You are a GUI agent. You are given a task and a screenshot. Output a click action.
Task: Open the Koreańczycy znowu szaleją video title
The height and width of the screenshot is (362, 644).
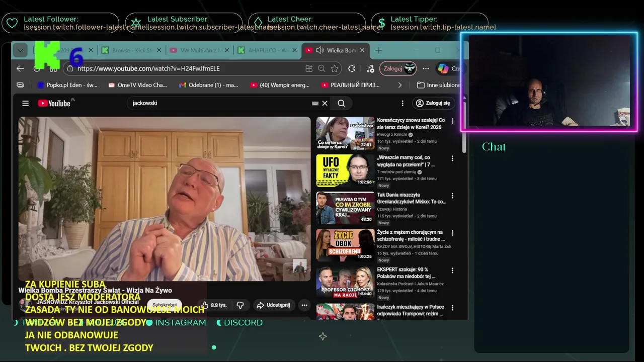click(411, 124)
